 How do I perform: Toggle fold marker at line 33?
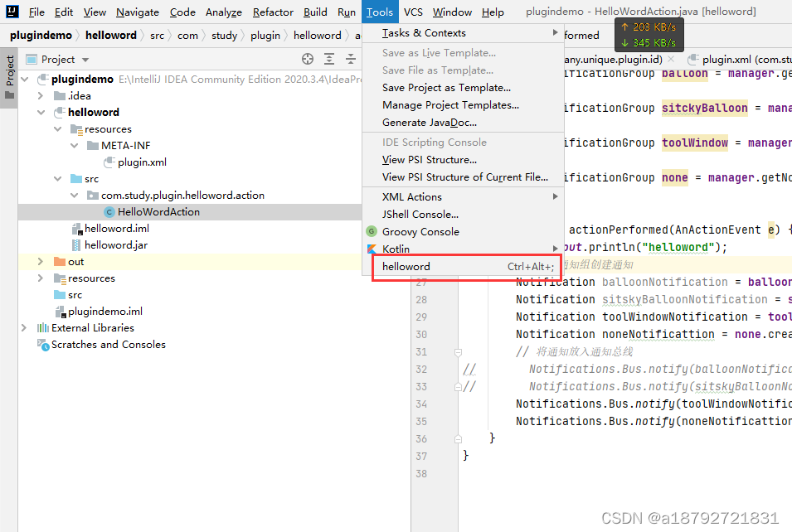(x=458, y=387)
